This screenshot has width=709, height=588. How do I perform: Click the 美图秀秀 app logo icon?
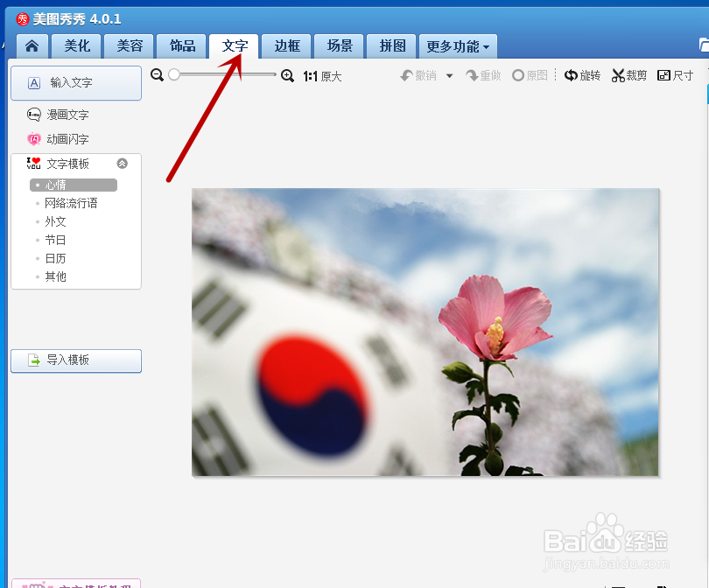click(x=22, y=19)
